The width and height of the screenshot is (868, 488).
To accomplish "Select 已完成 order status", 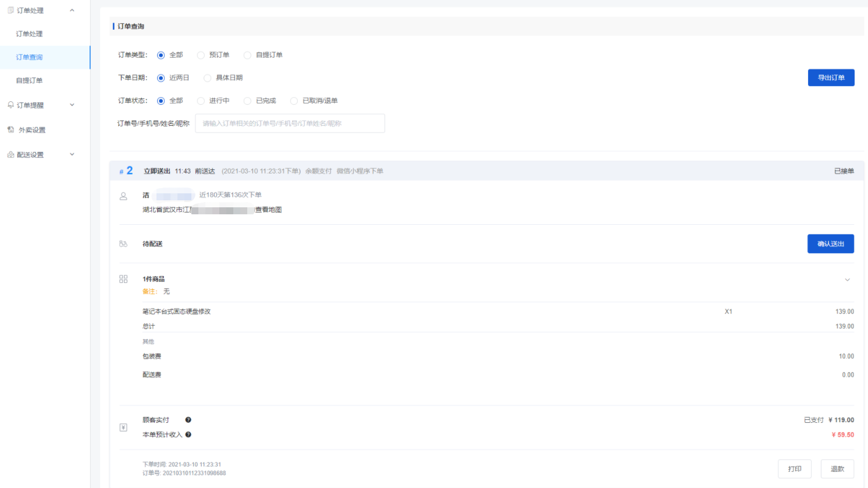I will [x=247, y=101].
